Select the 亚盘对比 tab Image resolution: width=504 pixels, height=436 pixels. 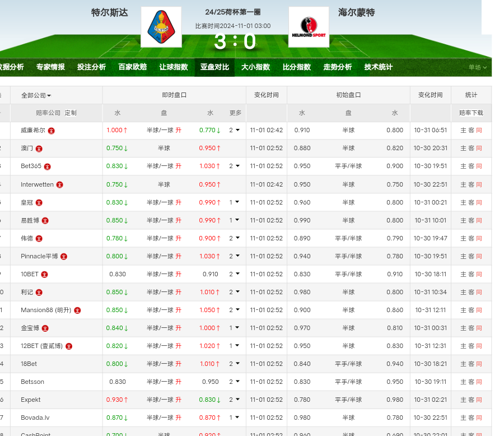click(x=214, y=67)
